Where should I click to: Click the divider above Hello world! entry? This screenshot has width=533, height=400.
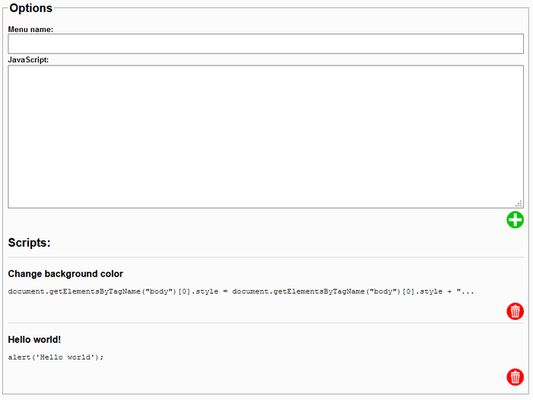[x=266, y=323]
